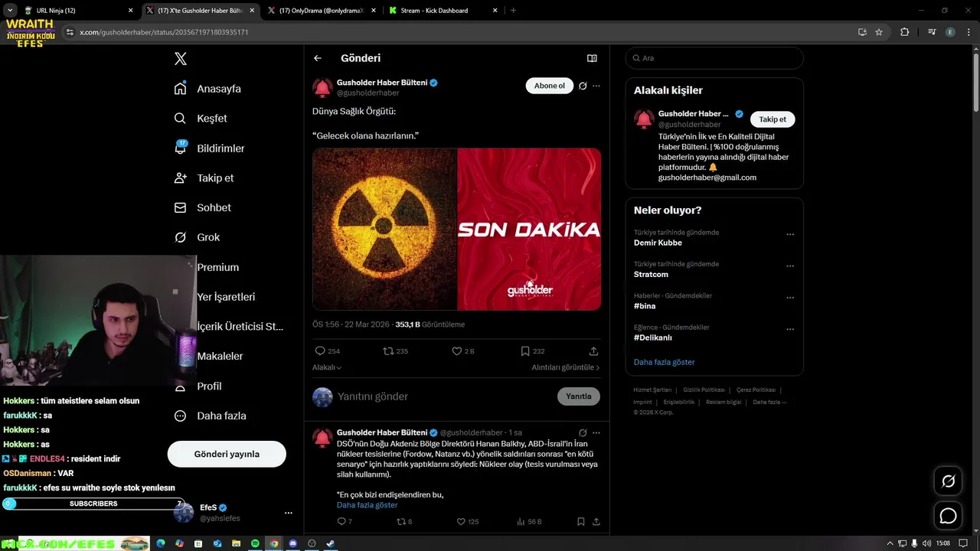Open Yer İşaretleri menu item

[x=226, y=297]
